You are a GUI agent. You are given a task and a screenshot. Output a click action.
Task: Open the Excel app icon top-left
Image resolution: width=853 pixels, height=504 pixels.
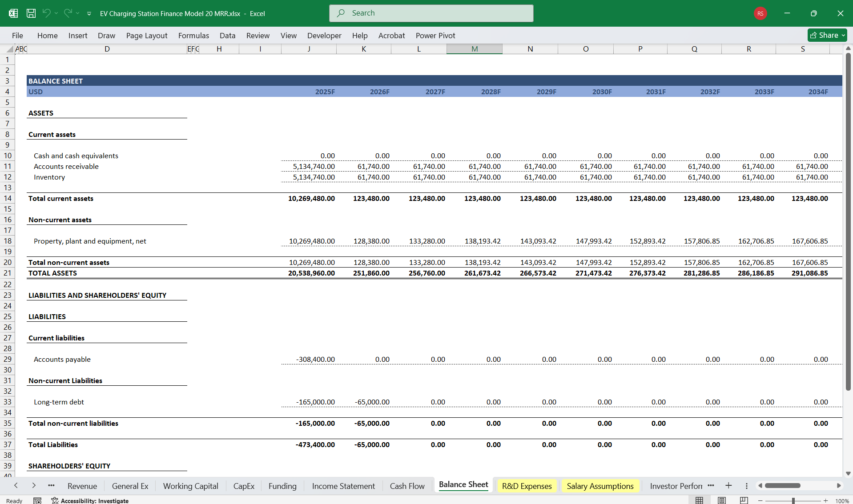(13, 13)
